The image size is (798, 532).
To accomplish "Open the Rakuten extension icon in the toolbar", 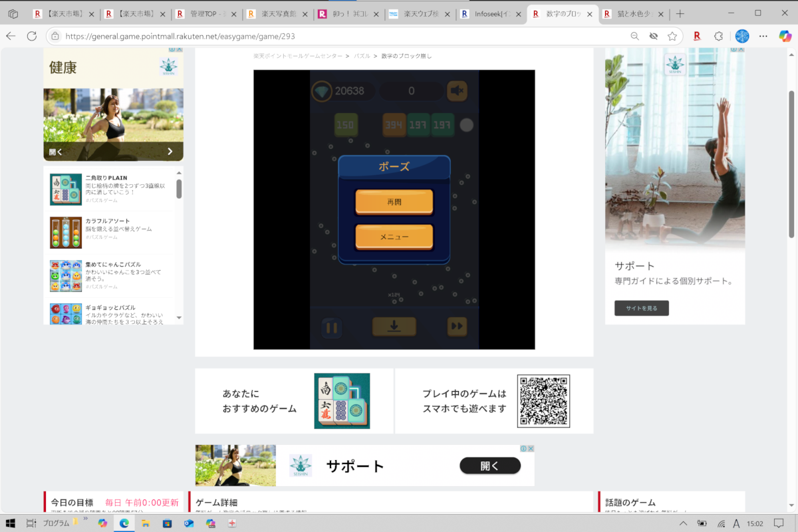I will point(697,36).
